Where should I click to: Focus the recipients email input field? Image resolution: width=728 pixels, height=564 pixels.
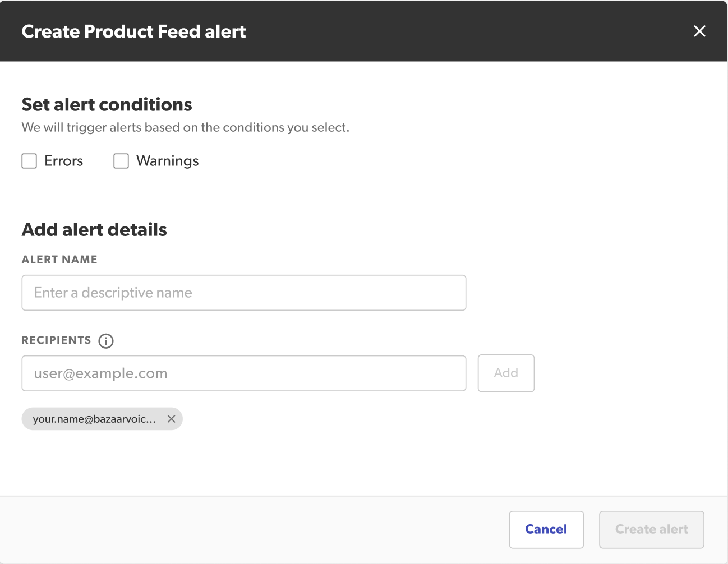click(x=244, y=373)
